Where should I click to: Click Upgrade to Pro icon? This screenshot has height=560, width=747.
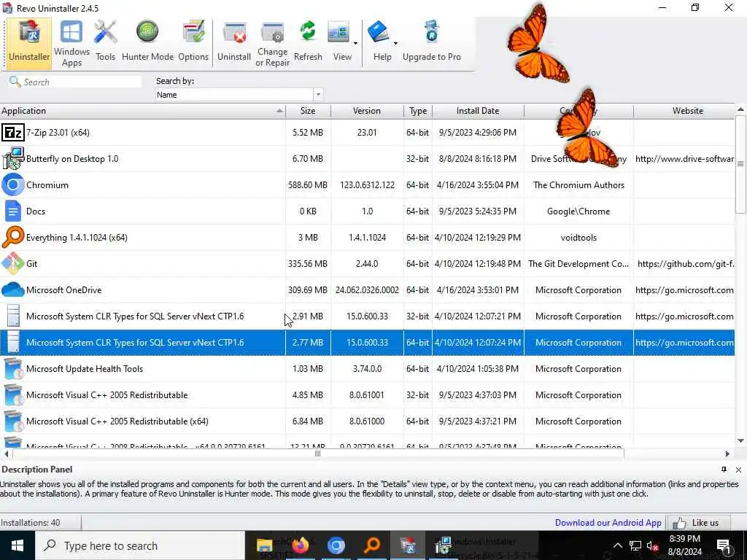click(432, 43)
